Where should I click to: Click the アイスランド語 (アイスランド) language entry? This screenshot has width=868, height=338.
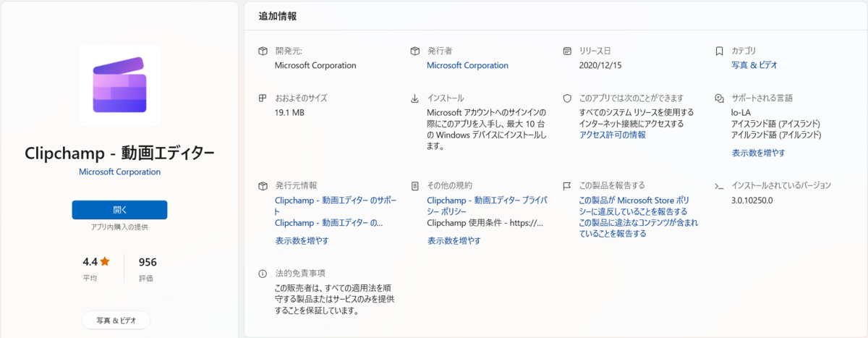776,123
